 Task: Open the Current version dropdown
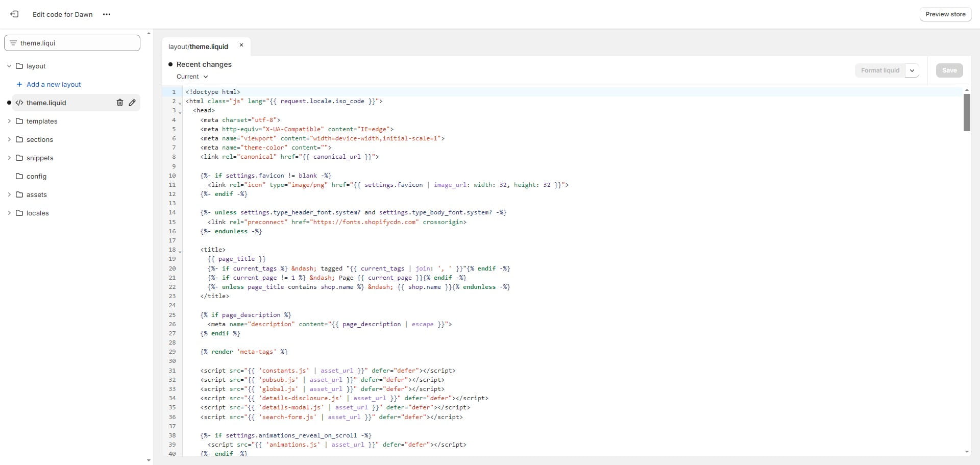[192, 77]
